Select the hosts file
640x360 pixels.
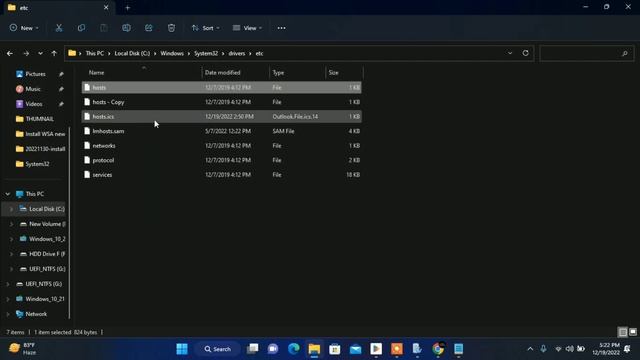point(221,87)
